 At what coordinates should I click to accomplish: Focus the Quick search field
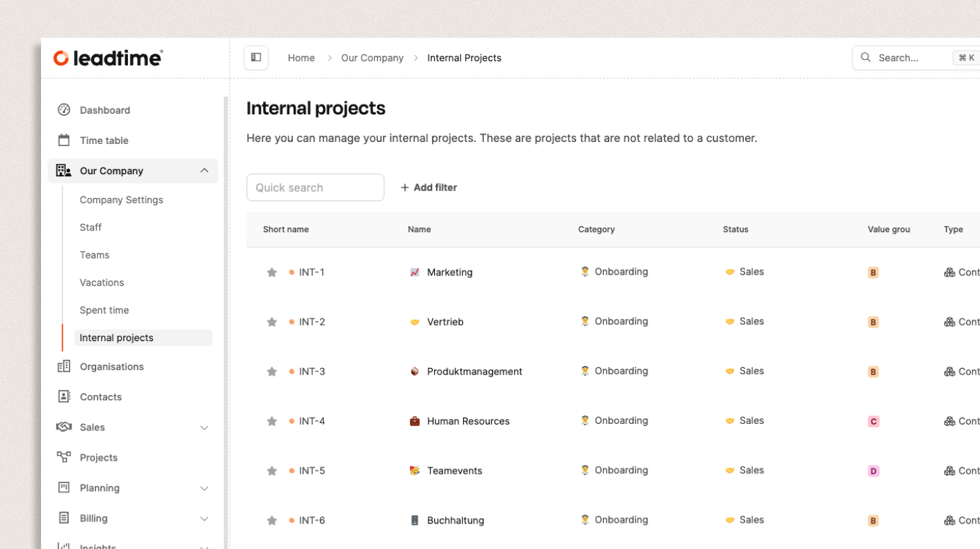[x=315, y=188]
